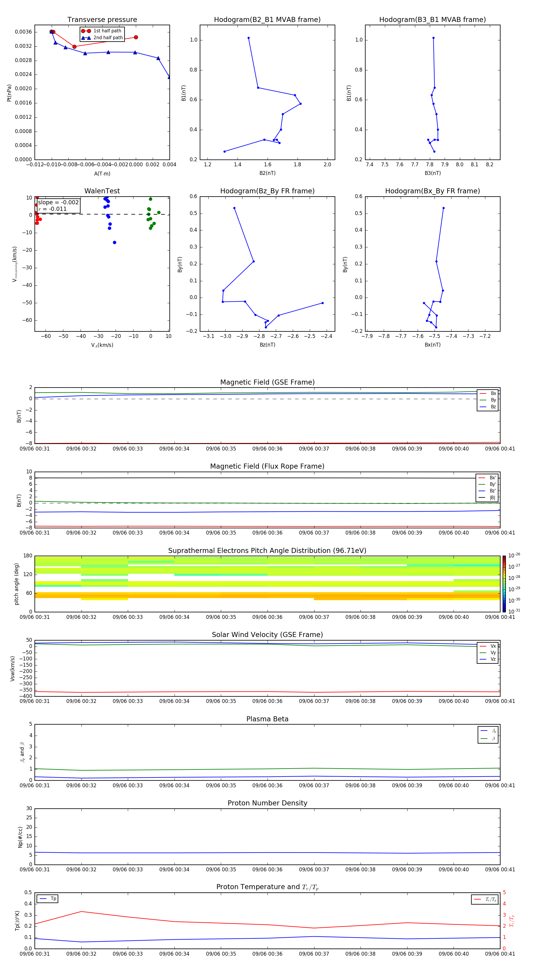This screenshot has width=535, height=980.
Task: Click the lowest blue dot in WalenTest
Action: [x=115, y=242]
